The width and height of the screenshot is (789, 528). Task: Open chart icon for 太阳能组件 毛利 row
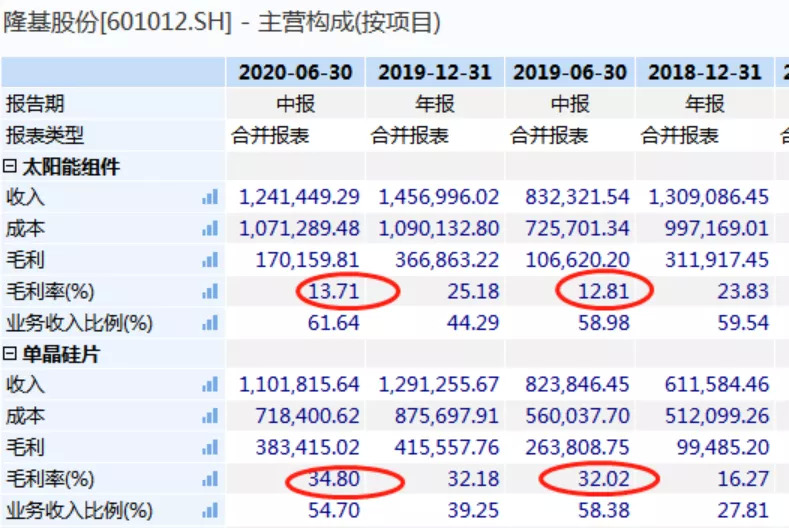tap(210, 260)
